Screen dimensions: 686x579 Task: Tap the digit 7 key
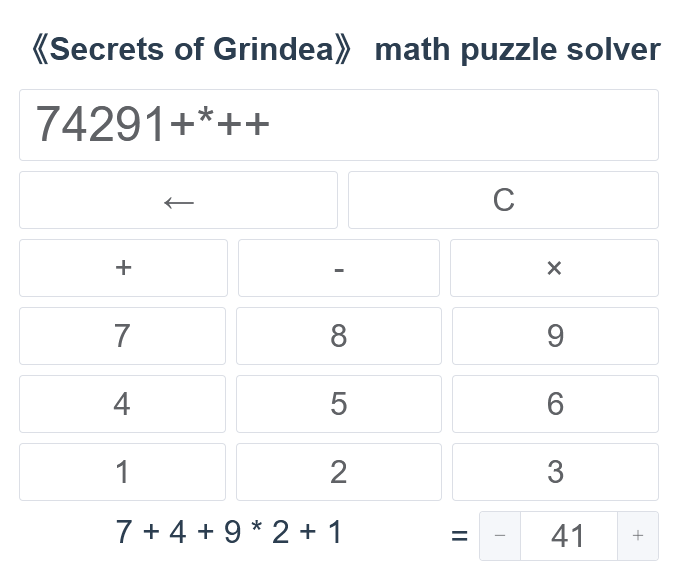point(122,336)
